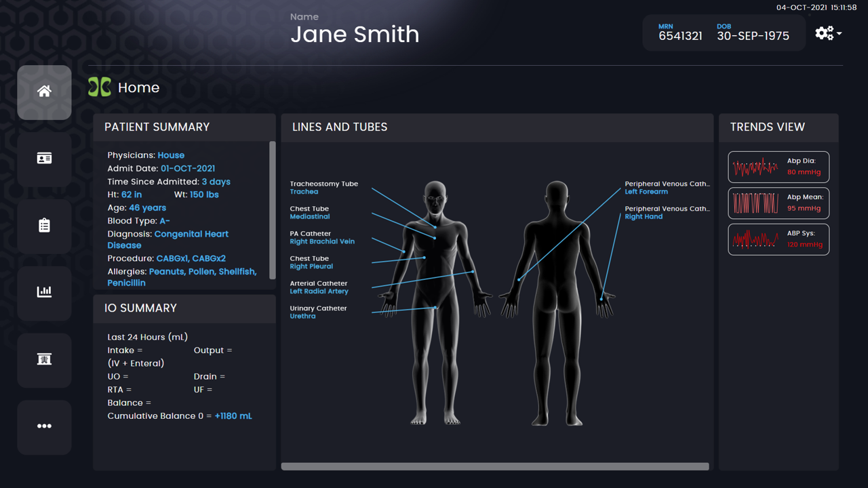Screen dimensions: 868x488
Task: Click the PATIENT SUMMARY panel header
Action: 184,127
